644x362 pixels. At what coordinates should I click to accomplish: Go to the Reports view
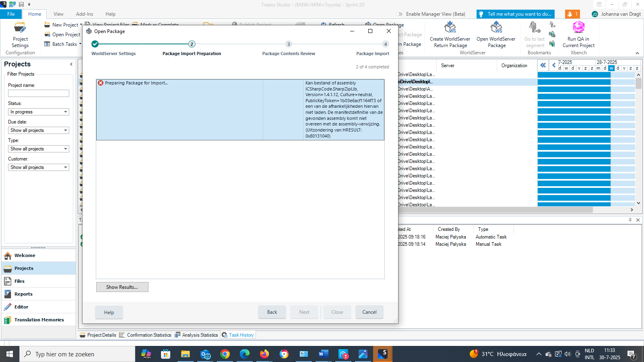[x=39, y=294]
